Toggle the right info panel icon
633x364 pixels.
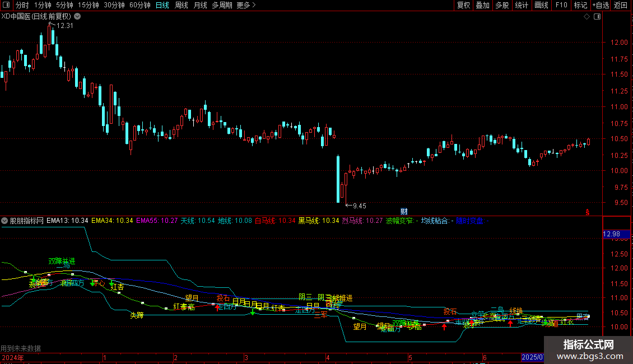click(597, 17)
